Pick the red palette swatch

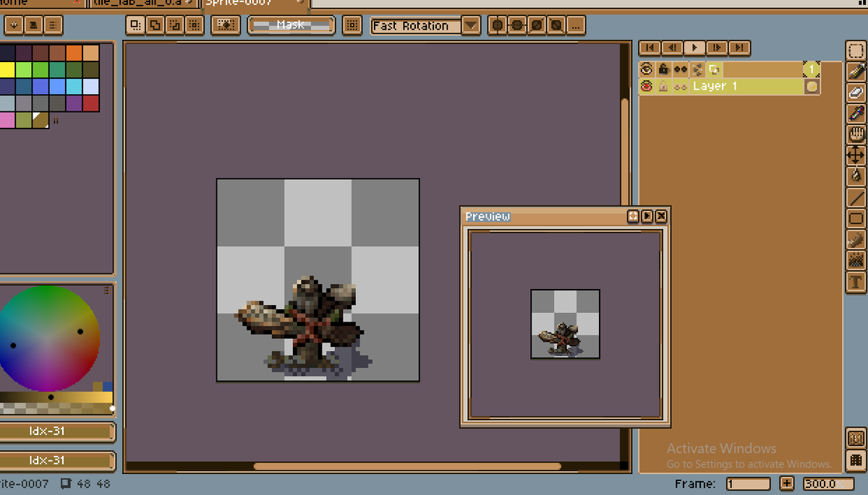point(91,103)
